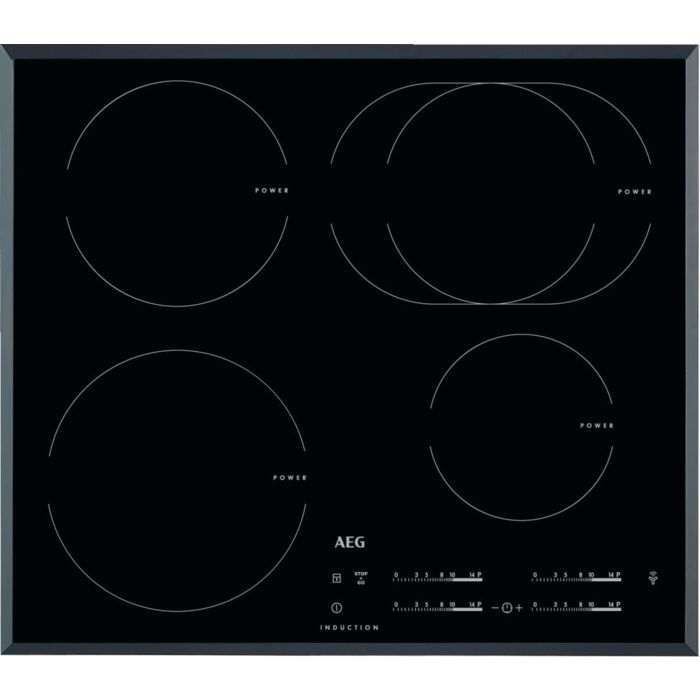700x700 pixels.
Task: Touch the center of the small front-right zone
Action: (x=521, y=427)
